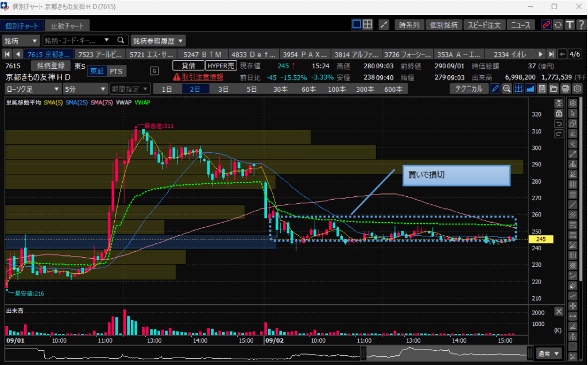The width and height of the screenshot is (588, 365).
Task: Switch to the 比較チャート tab
Action: tap(67, 26)
